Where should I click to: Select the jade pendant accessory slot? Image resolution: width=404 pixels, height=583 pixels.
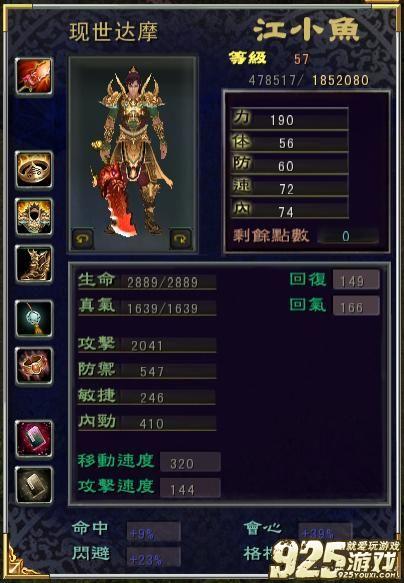[x=34, y=319]
